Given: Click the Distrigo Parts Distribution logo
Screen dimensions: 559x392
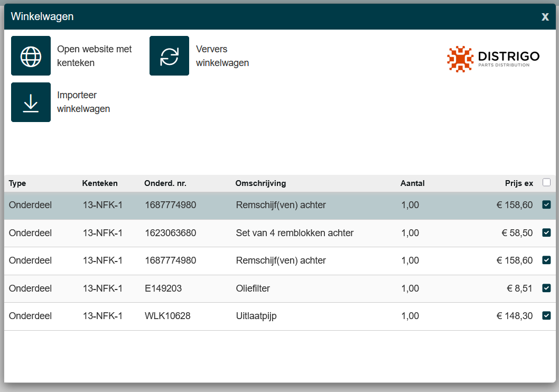Looking at the screenshot, I should coord(493,59).
